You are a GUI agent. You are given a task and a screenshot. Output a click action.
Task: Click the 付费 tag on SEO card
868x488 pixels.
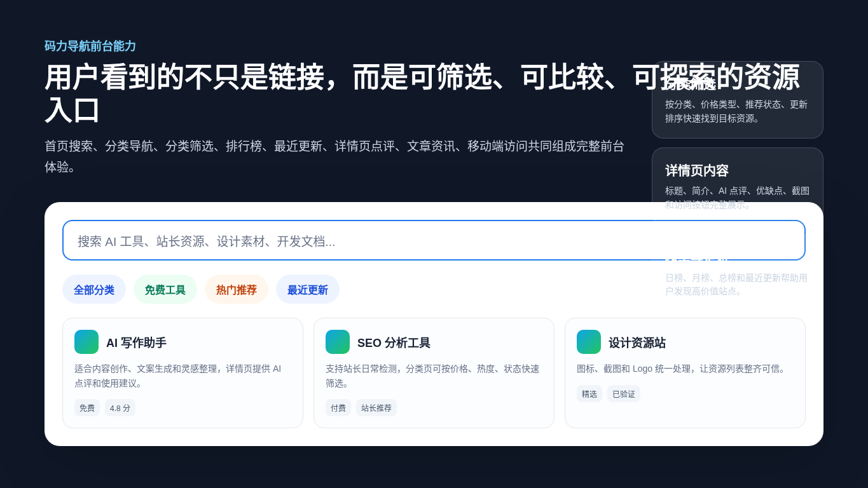[x=338, y=408]
